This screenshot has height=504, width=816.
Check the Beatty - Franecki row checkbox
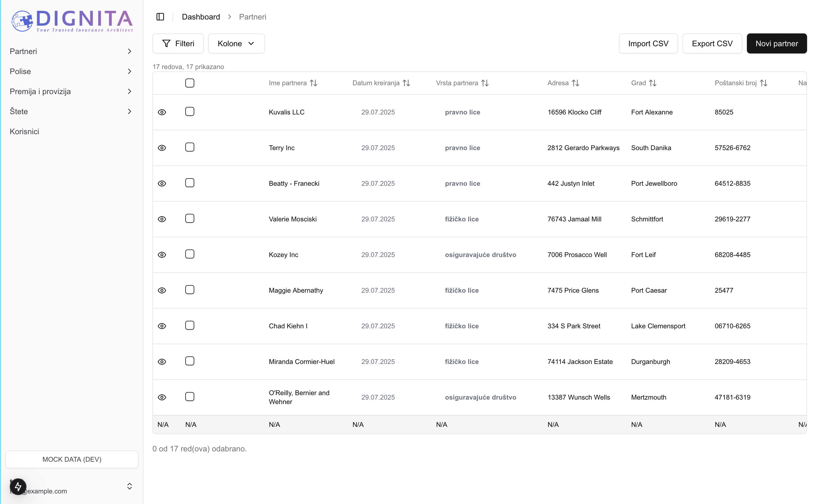click(190, 183)
